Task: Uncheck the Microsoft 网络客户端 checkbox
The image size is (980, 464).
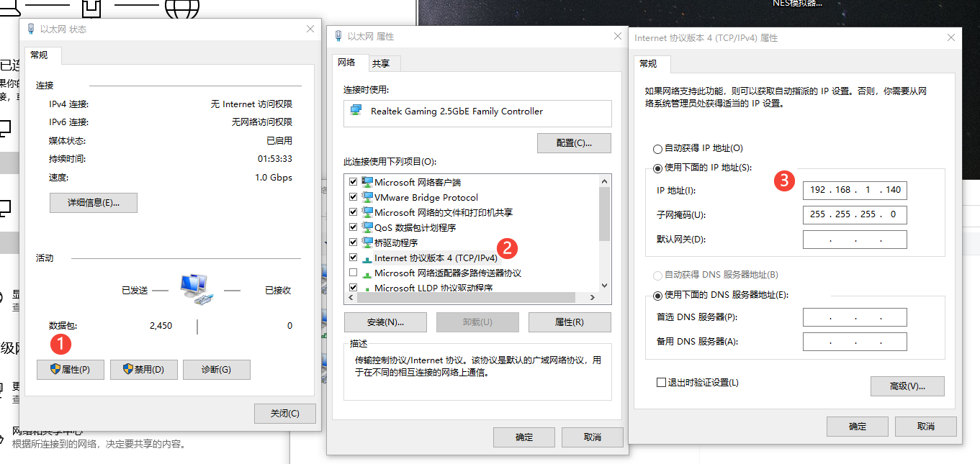Action: tap(353, 182)
